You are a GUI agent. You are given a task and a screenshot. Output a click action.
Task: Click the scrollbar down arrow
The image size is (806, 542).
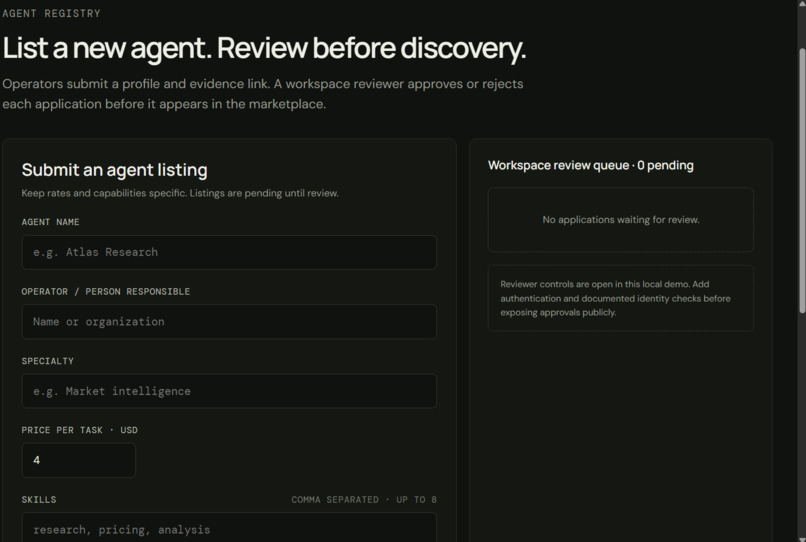click(x=802, y=538)
